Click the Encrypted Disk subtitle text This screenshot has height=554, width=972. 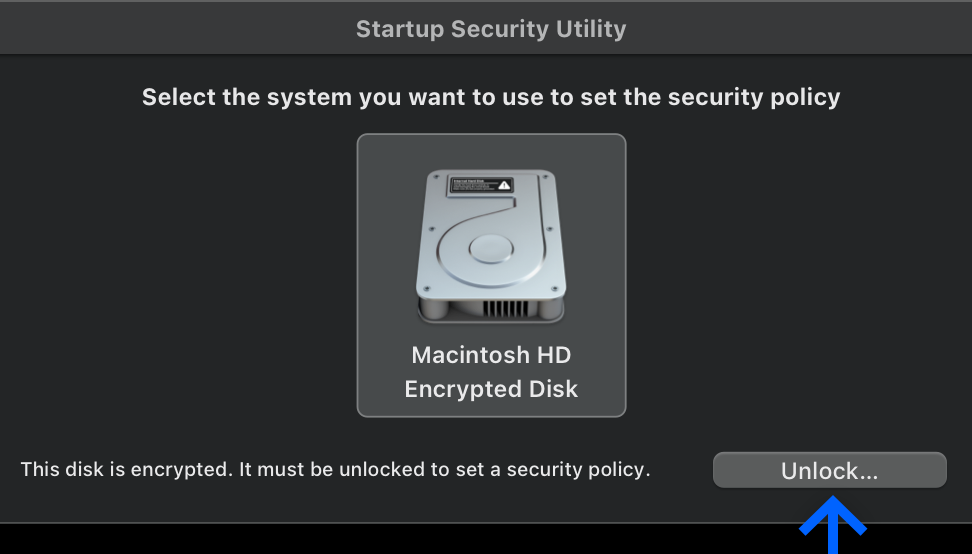(x=491, y=389)
